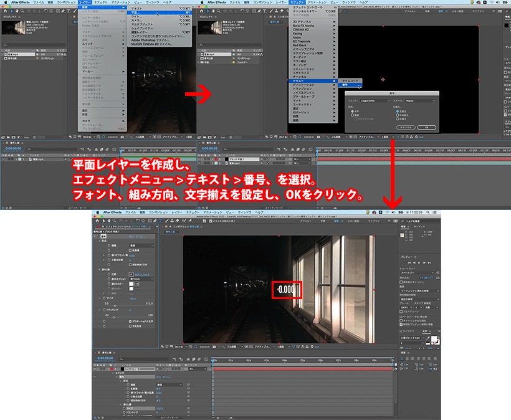Screen dimensions: 511x420
Task: Expand the 小数点位置 property in Effect Controls
Action: [104, 260]
